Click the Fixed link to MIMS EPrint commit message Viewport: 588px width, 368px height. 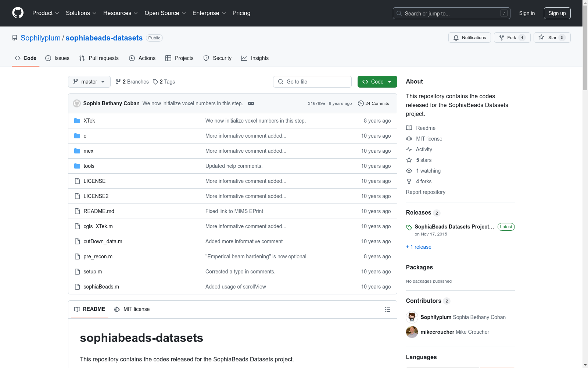pos(234,211)
